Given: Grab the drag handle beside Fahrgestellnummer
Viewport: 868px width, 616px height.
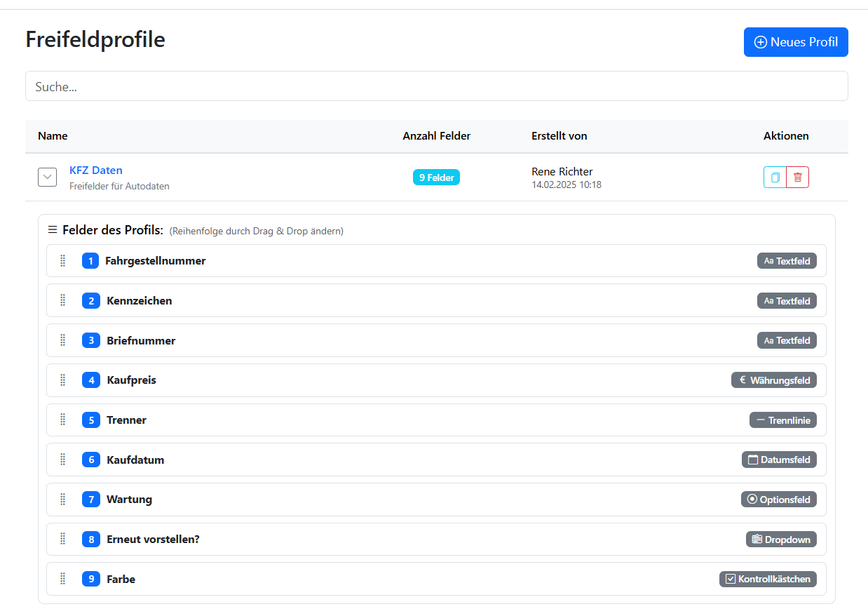Looking at the screenshot, I should (x=62, y=261).
